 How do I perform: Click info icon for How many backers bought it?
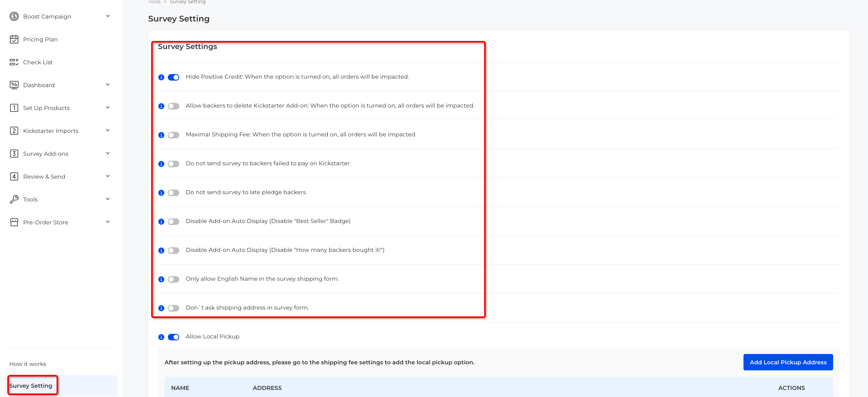pos(161,251)
